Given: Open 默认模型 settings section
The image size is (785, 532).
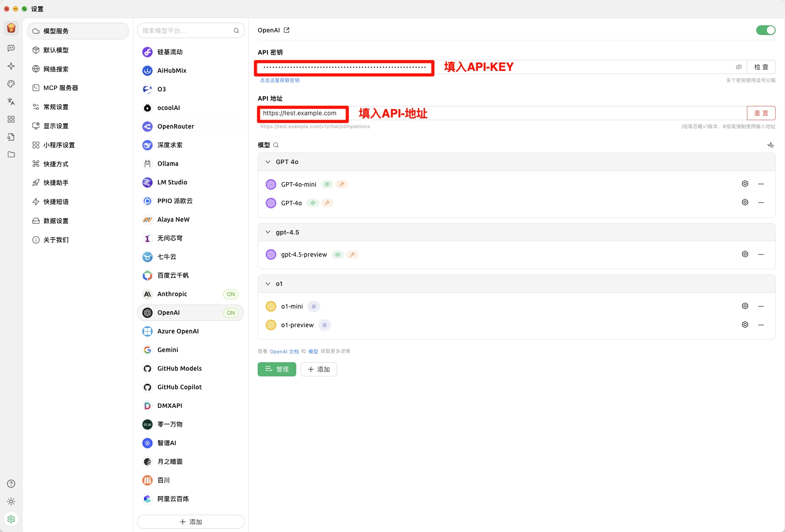Looking at the screenshot, I should coord(78,50).
